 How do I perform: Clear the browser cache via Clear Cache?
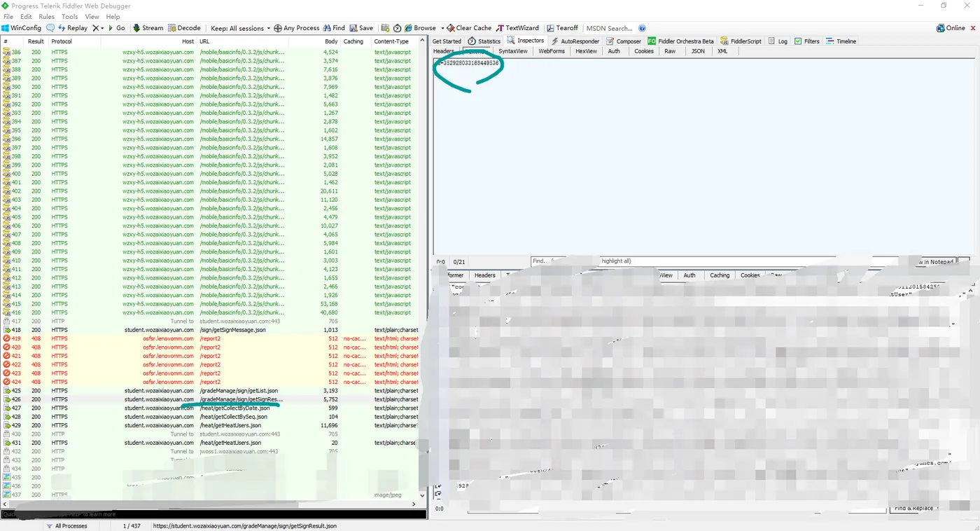pyautogui.click(x=469, y=28)
